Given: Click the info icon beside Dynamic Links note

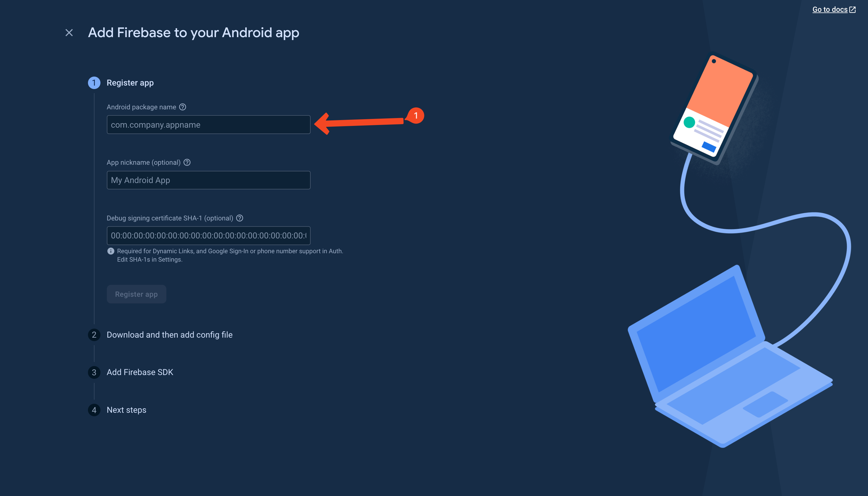Looking at the screenshot, I should [x=111, y=251].
